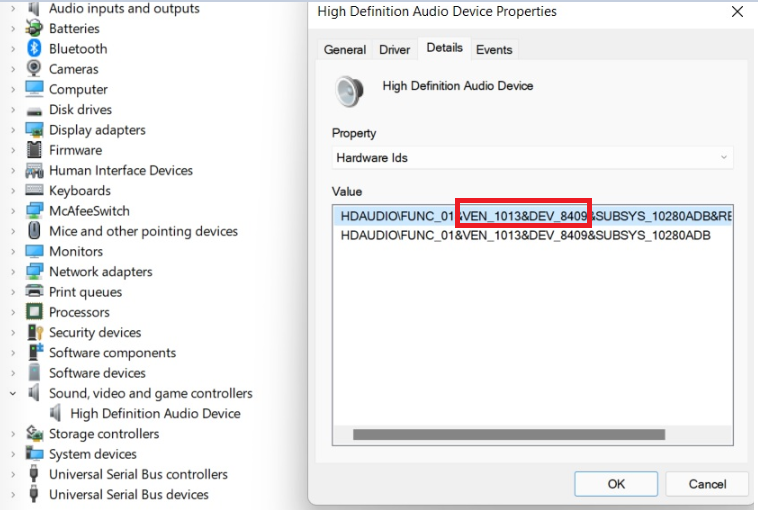Collapse Sound, video and game controllers
758x514 pixels.
click(x=13, y=393)
